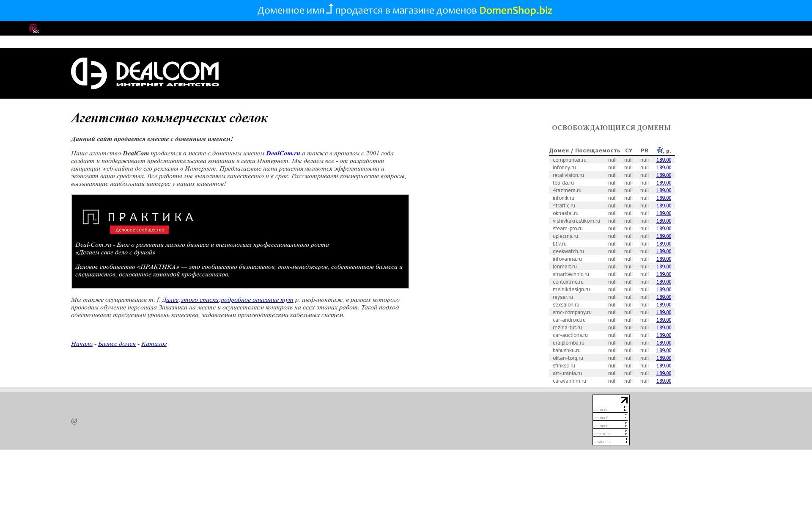812x508 pixels.
Task: Click the @ symbol in footer
Action: coord(74,421)
